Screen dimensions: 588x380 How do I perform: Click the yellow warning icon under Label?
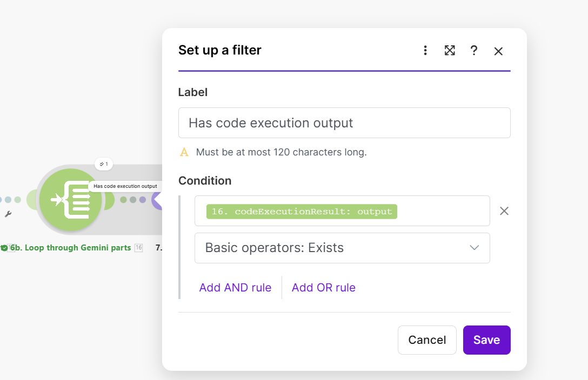184,152
